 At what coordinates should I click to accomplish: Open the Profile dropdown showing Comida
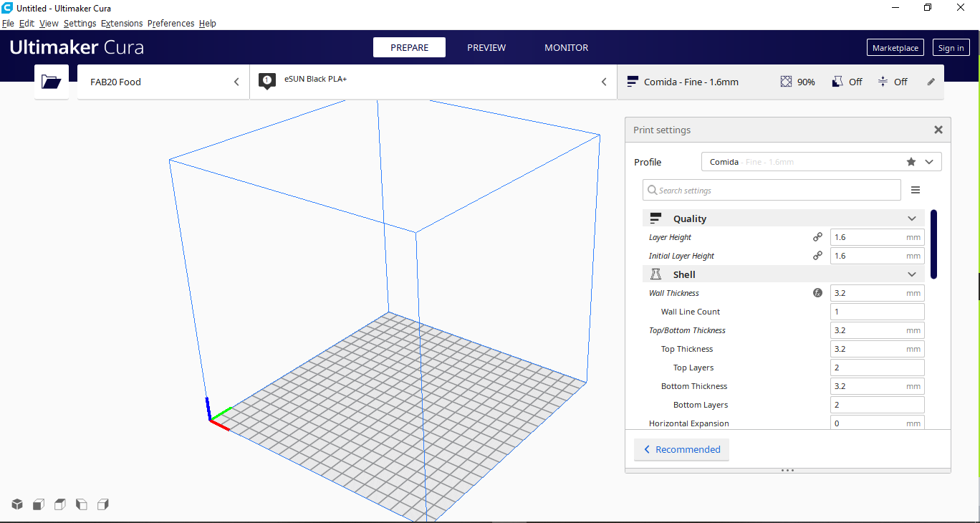tap(822, 162)
